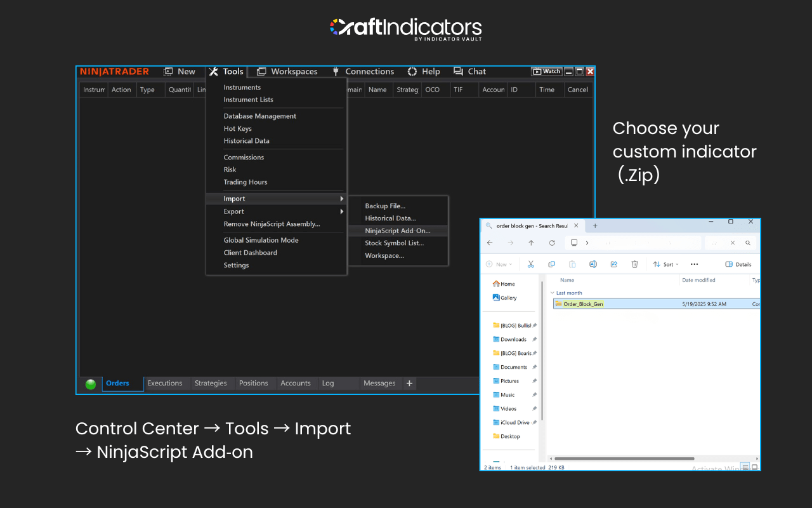The width and height of the screenshot is (812, 508).
Task: Toggle Global Simulation Mode
Action: (x=261, y=240)
